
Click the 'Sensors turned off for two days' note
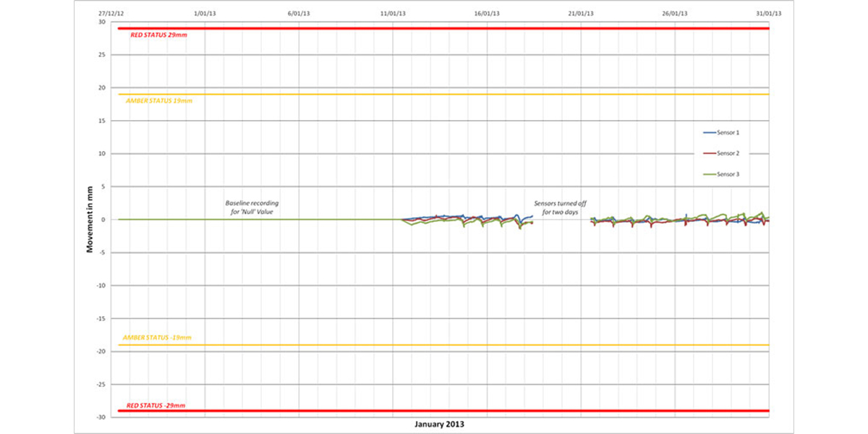[x=560, y=208]
